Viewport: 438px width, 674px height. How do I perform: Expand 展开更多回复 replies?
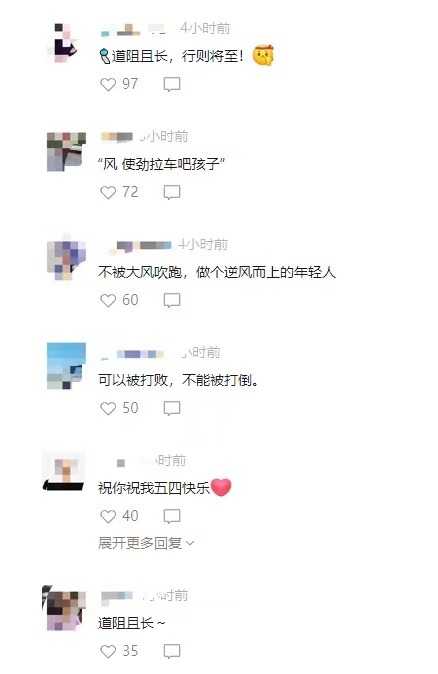click(x=146, y=543)
